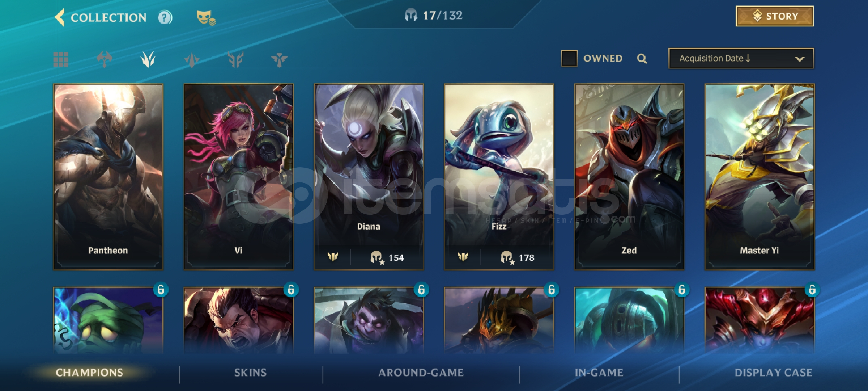Go back using the Collection arrow
Screen dimensions: 868x391
(x=60, y=17)
